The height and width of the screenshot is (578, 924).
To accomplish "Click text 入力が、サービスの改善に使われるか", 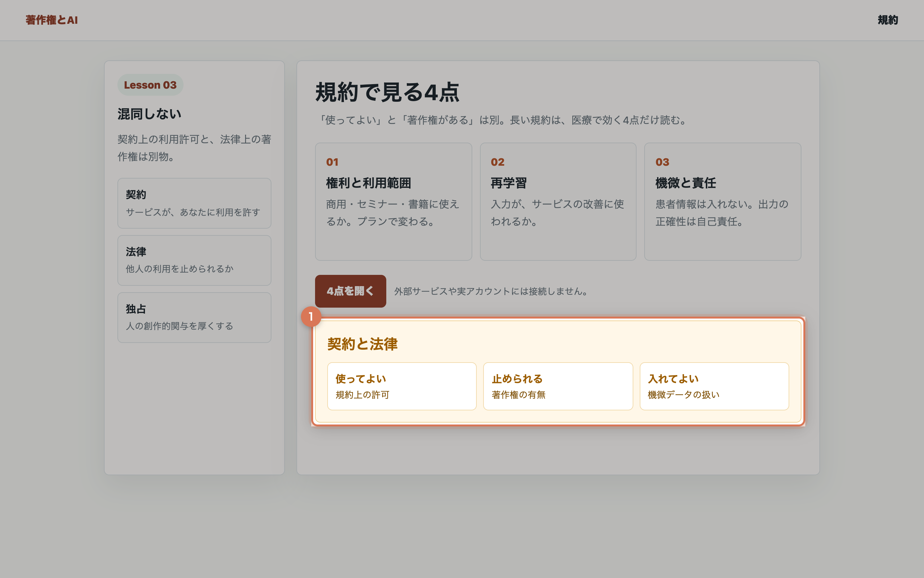I will coord(558,213).
